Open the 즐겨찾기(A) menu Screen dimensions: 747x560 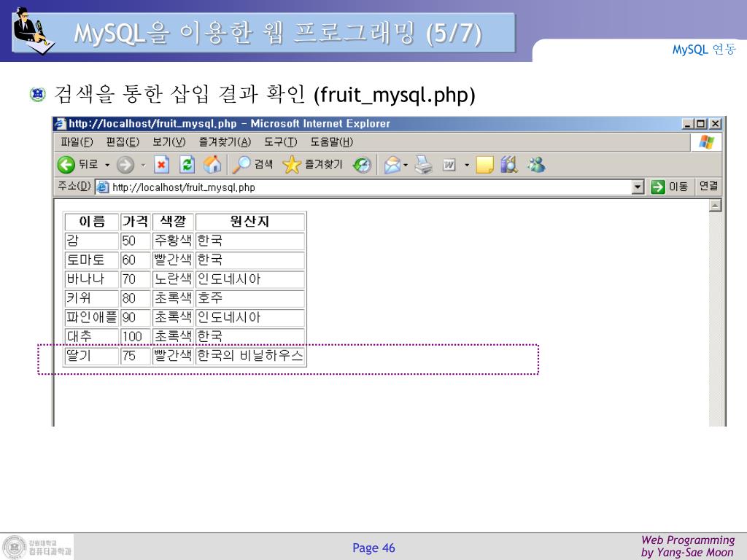225,142
